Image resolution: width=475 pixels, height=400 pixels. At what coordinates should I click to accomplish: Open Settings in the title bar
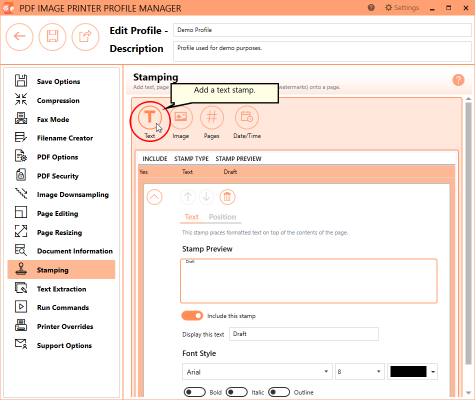pyautogui.click(x=402, y=8)
